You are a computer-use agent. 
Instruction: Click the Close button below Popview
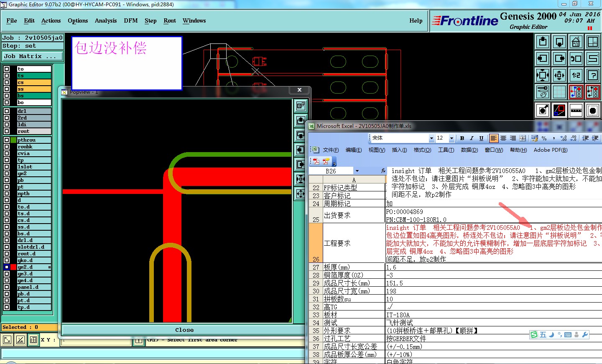(184, 330)
